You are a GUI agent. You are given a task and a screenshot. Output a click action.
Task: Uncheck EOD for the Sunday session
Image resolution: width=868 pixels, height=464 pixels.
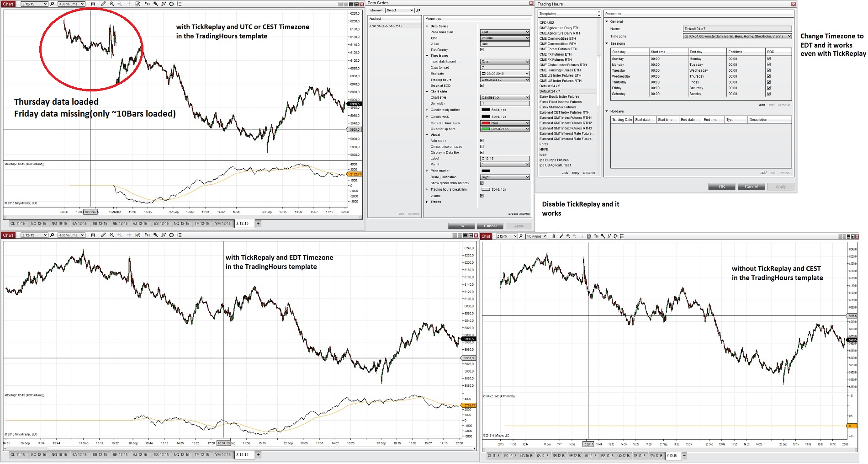tap(769, 59)
